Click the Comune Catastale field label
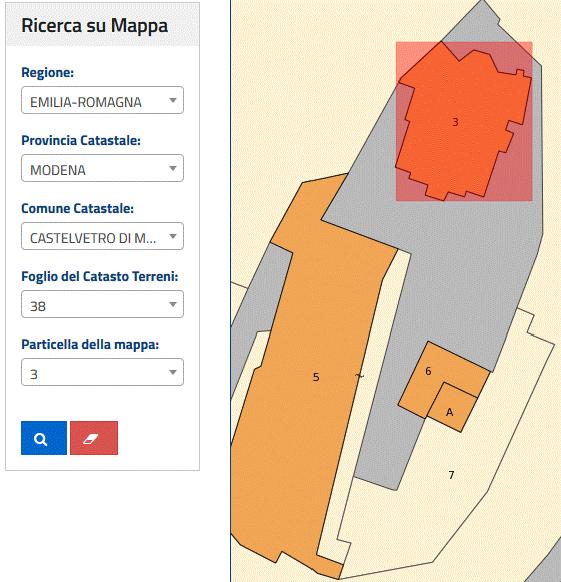561x582 pixels. pyautogui.click(x=77, y=208)
